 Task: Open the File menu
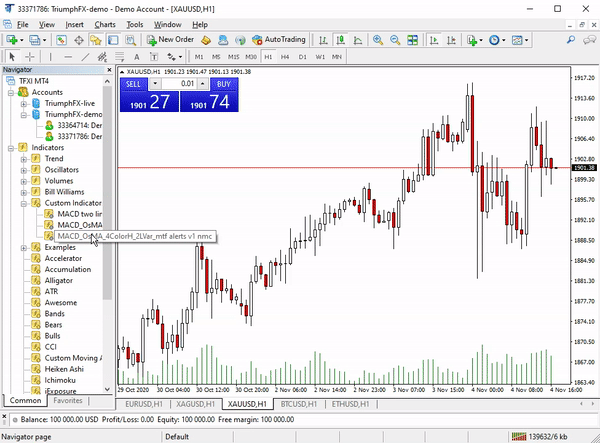coord(23,25)
